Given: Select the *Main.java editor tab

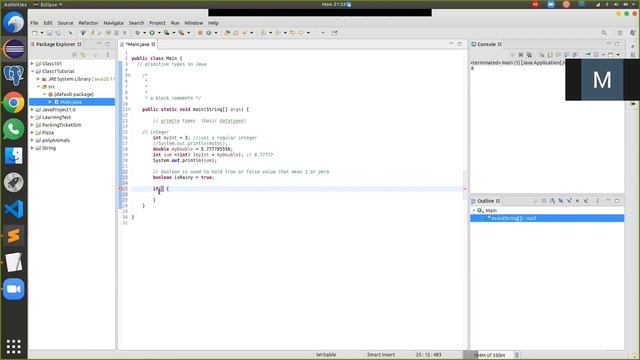Looking at the screenshot, I should (x=138, y=44).
